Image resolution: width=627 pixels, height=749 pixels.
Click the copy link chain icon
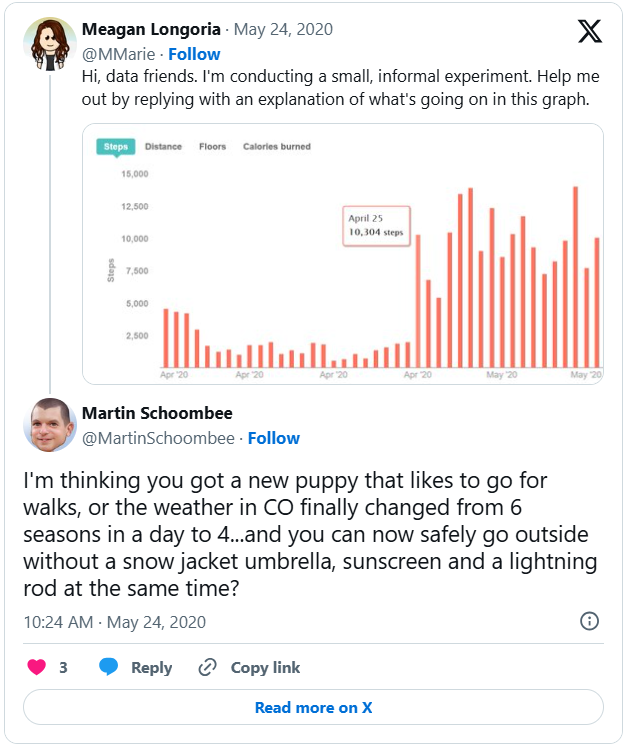tap(207, 667)
